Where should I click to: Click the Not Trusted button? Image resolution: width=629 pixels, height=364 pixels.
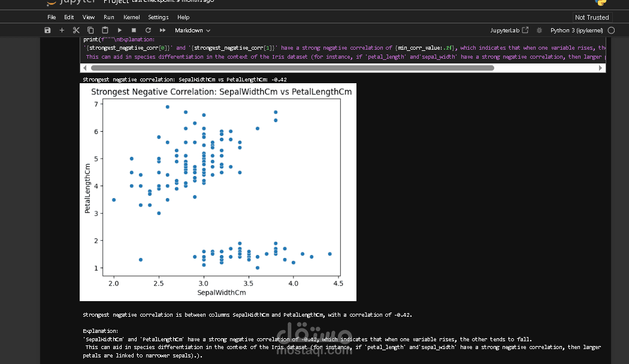[592, 17]
